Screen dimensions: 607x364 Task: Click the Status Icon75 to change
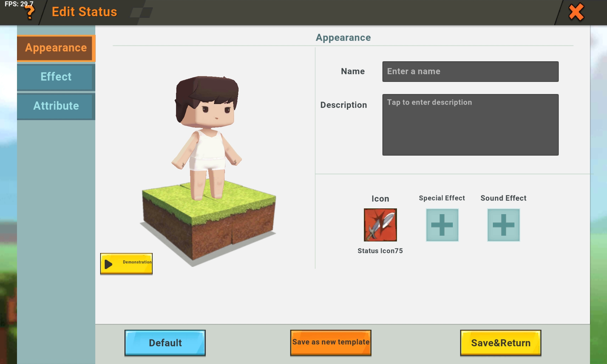380,224
